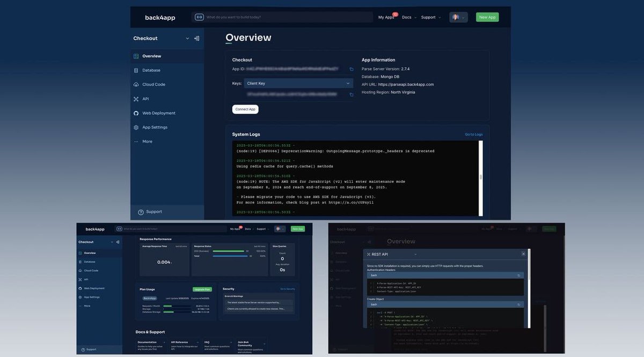
Task: Open Support question-mark icon in System Logs window sidebar
Action: 141,212
